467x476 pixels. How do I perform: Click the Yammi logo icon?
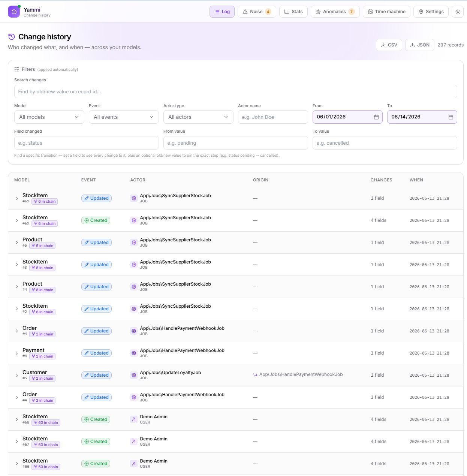[x=14, y=12]
